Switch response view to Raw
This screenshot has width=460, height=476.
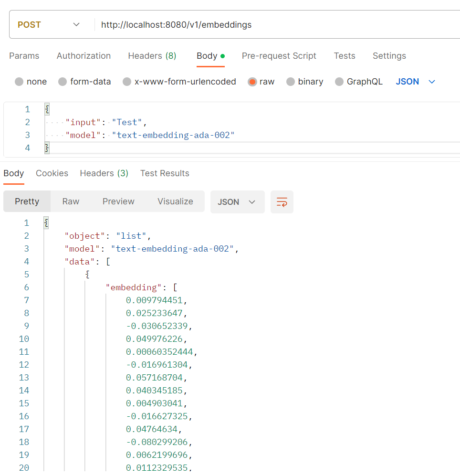coord(71,201)
